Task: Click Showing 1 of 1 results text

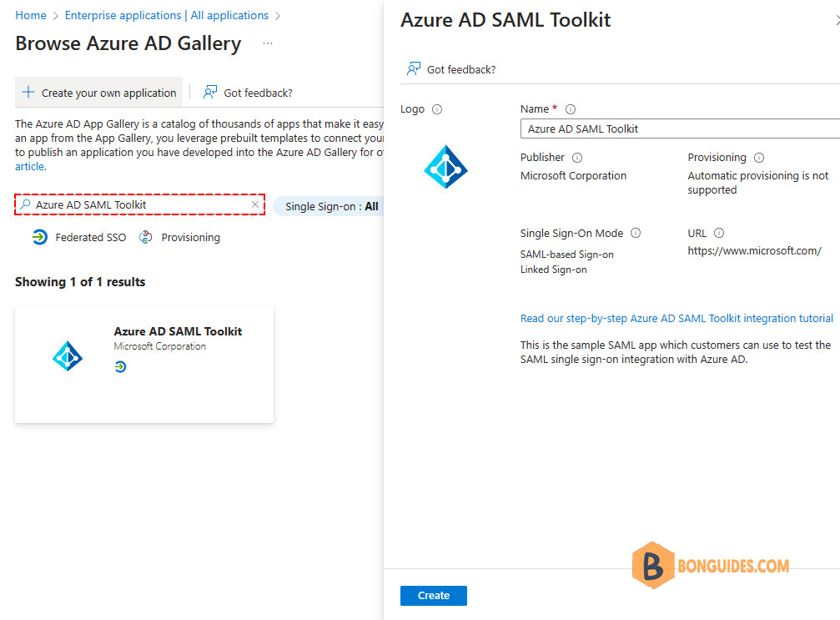Action: pyautogui.click(x=80, y=282)
